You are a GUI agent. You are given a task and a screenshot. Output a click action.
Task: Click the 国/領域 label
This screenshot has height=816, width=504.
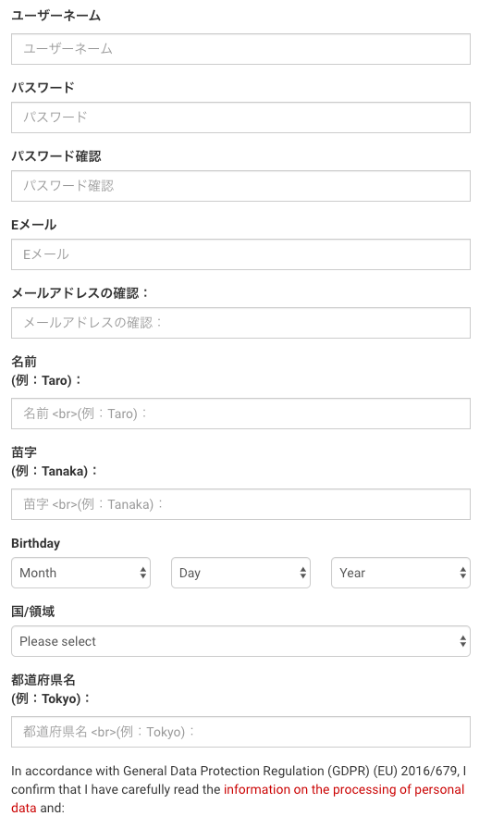point(32,612)
